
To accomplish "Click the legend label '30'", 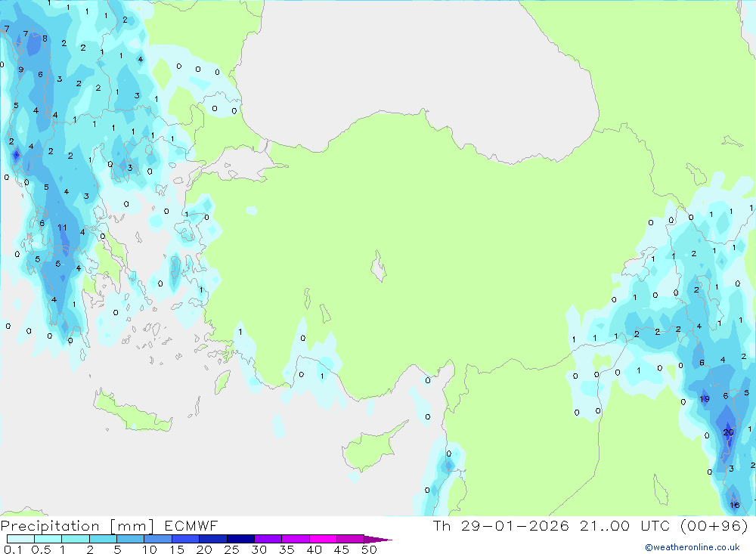I will (259, 549).
